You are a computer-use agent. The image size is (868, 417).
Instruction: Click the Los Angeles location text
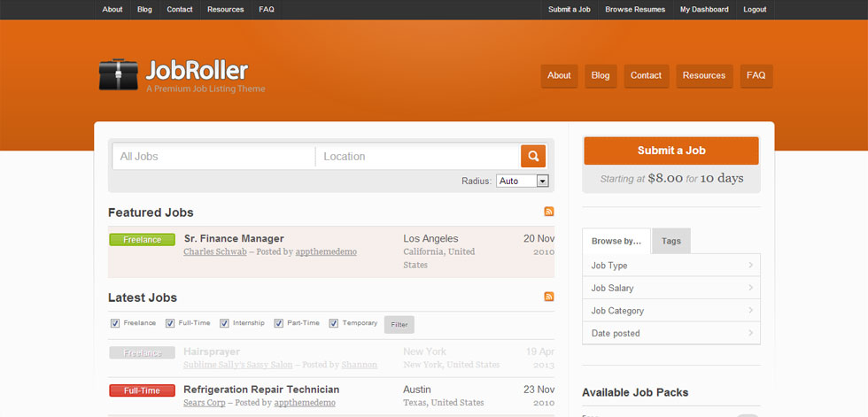pyautogui.click(x=430, y=238)
